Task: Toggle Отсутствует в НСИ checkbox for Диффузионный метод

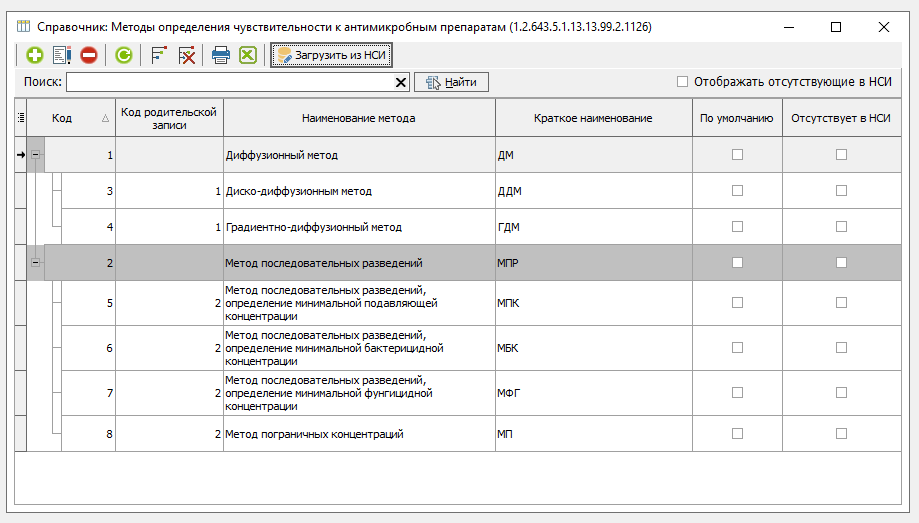Action: tap(841, 155)
